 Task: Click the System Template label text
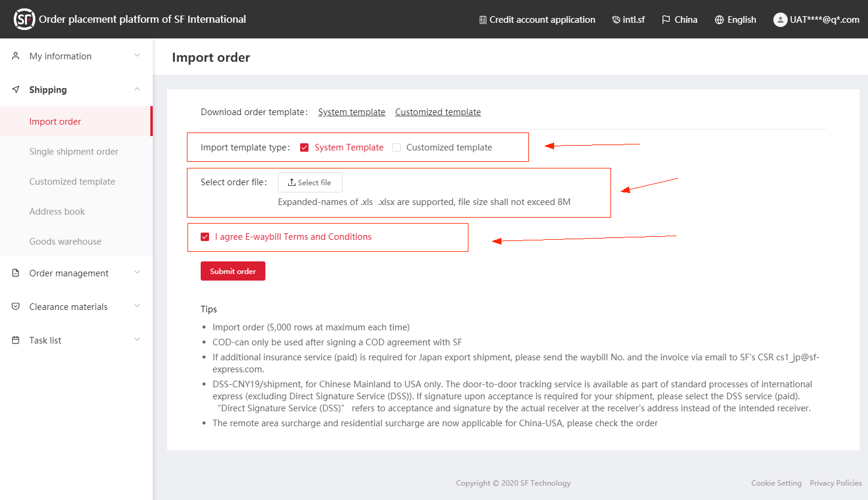coord(349,147)
